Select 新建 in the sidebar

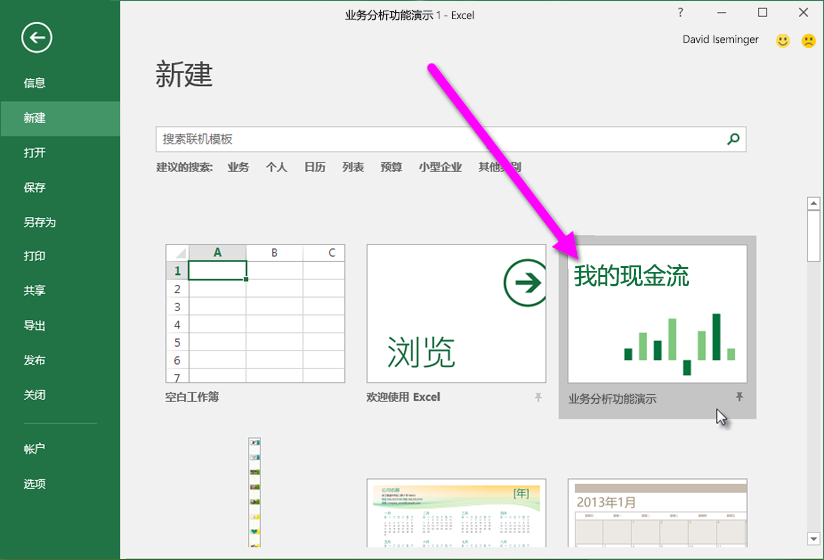pos(60,118)
